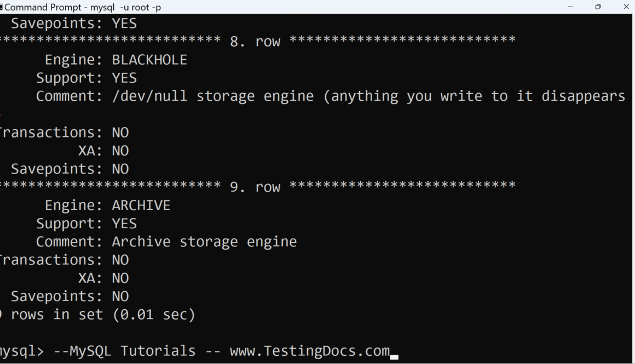Click the "Savepoints: NO" line under ARCHIVE
Screen dimensions: 635x364
(70, 296)
